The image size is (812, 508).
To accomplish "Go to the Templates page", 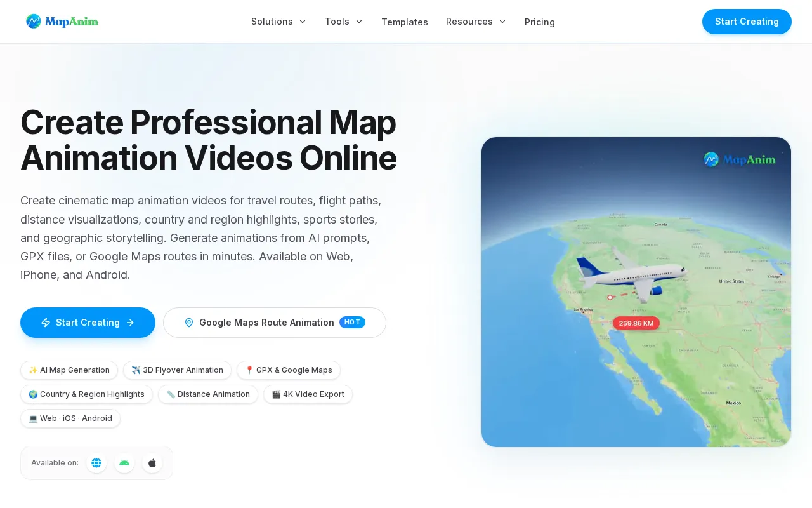I will pos(405,22).
